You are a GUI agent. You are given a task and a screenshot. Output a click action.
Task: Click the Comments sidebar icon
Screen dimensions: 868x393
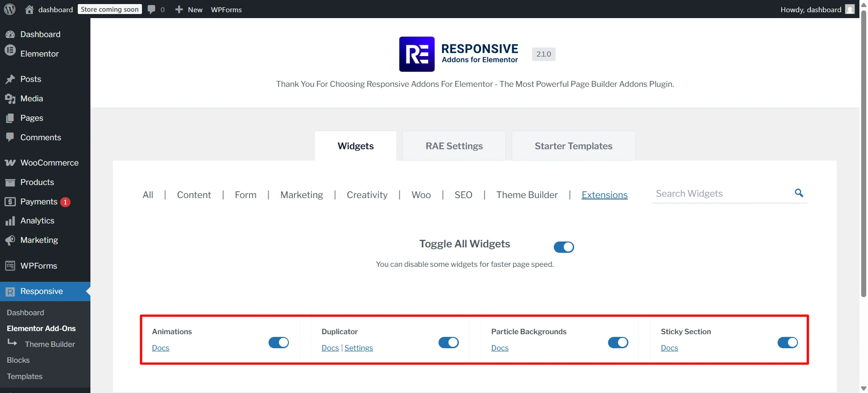click(x=10, y=137)
